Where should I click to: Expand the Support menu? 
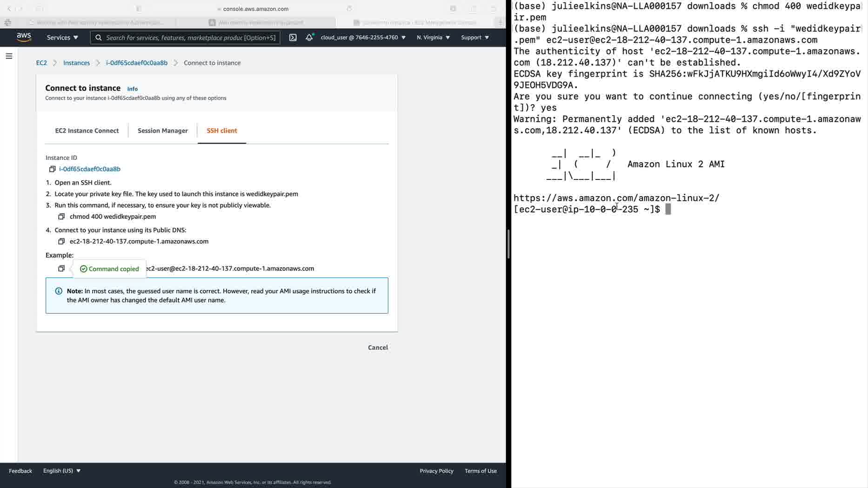point(475,38)
